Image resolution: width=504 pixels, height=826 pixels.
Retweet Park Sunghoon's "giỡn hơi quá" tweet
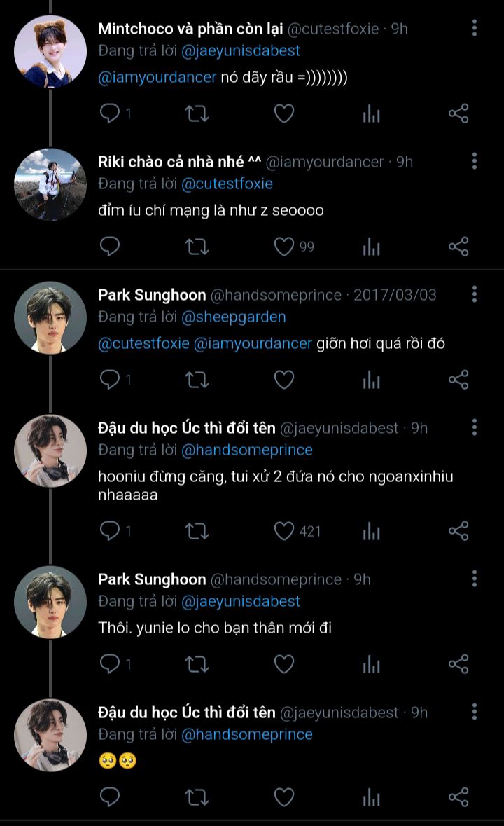click(x=197, y=380)
